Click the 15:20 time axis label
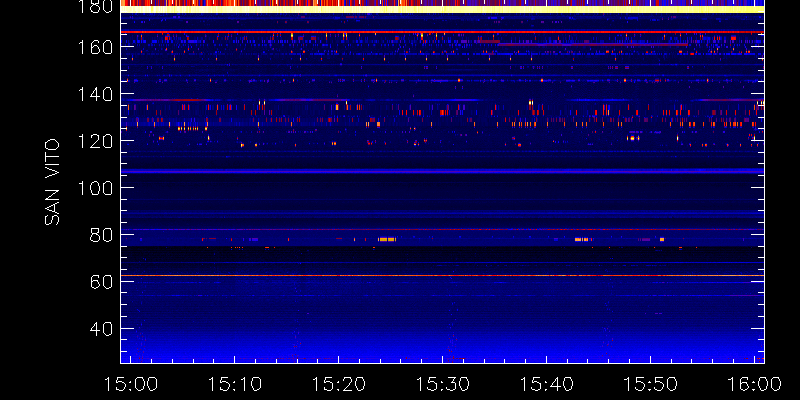The width and height of the screenshot is (800, 400). [x=338, y=384]
